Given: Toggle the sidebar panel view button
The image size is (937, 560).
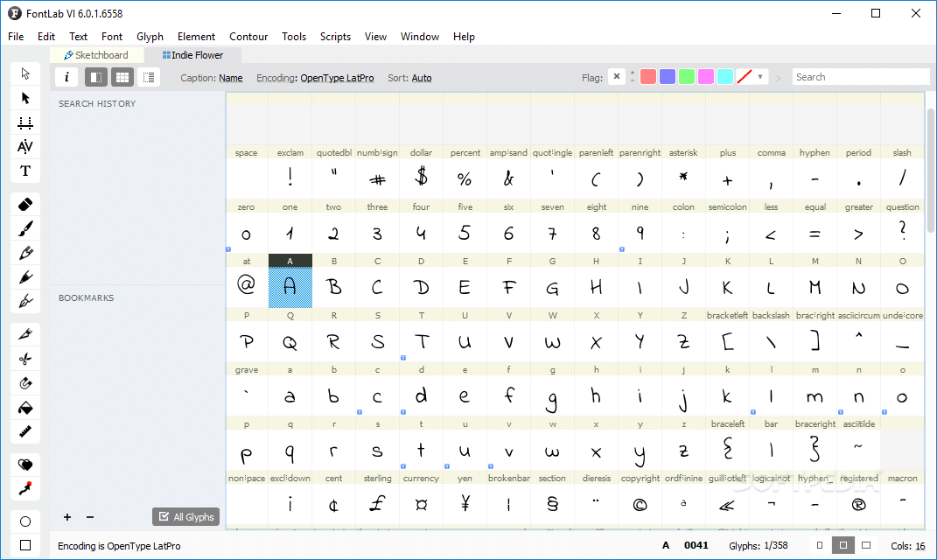Looking at the screenshot, I should [95, 77].
